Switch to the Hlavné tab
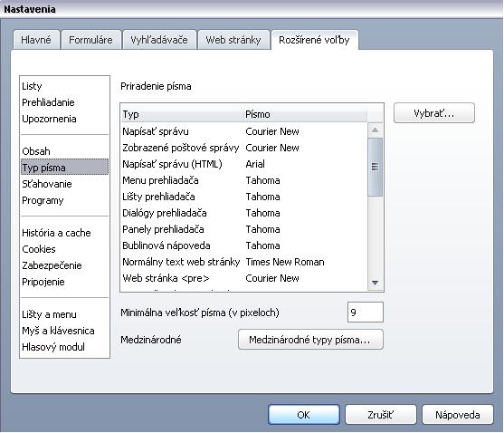The width and height of the screenshot is (504, 433). coord(36,40)
